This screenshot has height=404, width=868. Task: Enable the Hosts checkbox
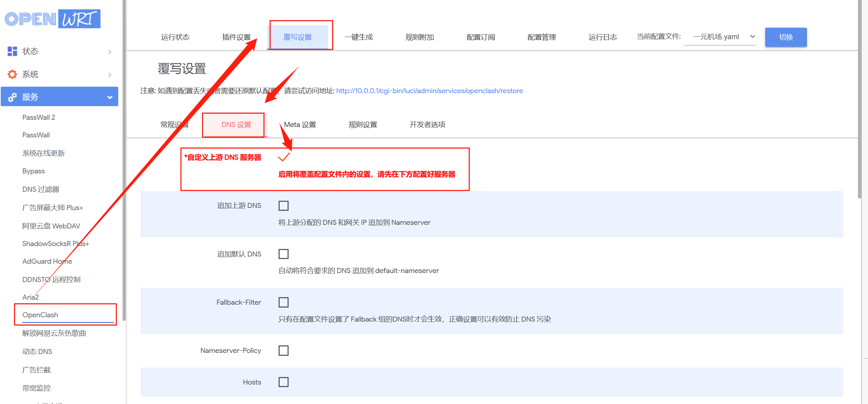(x=284, y=382)
